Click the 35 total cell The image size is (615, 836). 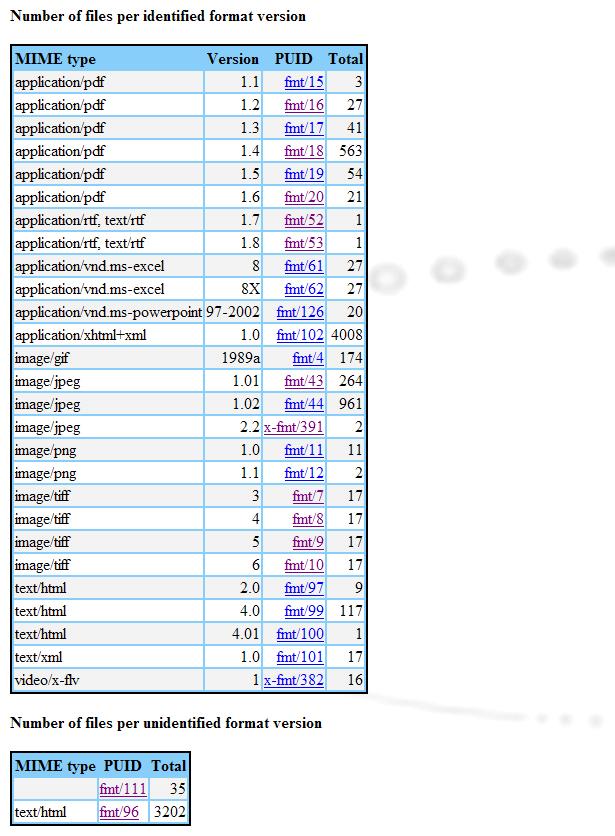(x=169, y=789)
